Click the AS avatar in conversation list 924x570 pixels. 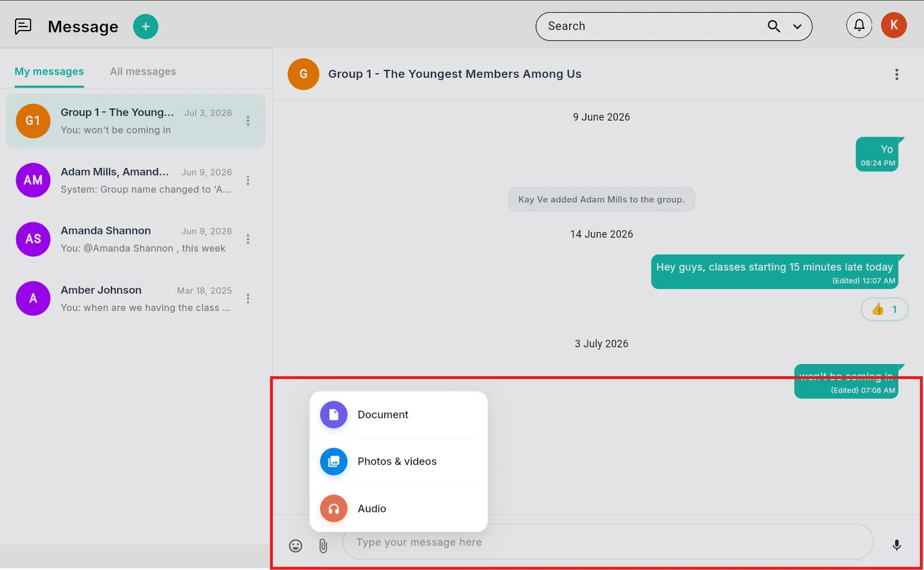pos(33,239)
